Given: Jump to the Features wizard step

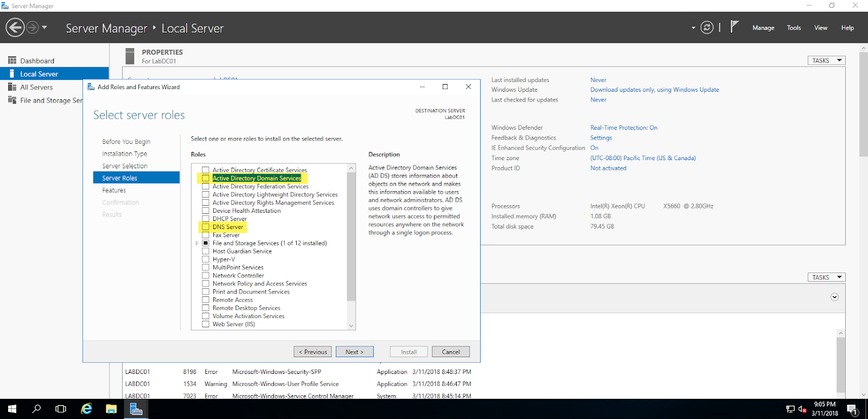Looking at the screenshot, I should pos(114,191).
